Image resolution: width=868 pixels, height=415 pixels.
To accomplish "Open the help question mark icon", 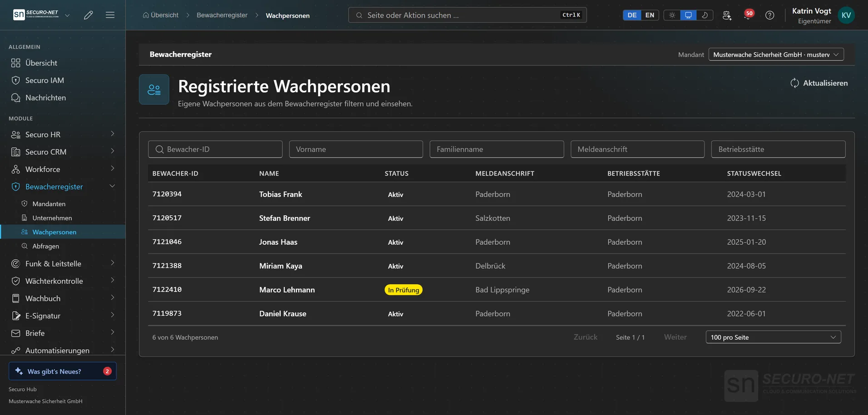I will (769, 15).
